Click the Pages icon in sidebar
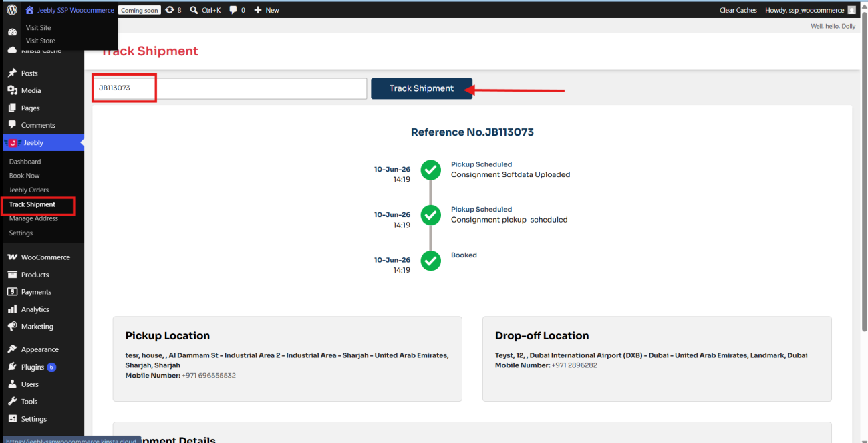868x443 pixels. point(12,108)
